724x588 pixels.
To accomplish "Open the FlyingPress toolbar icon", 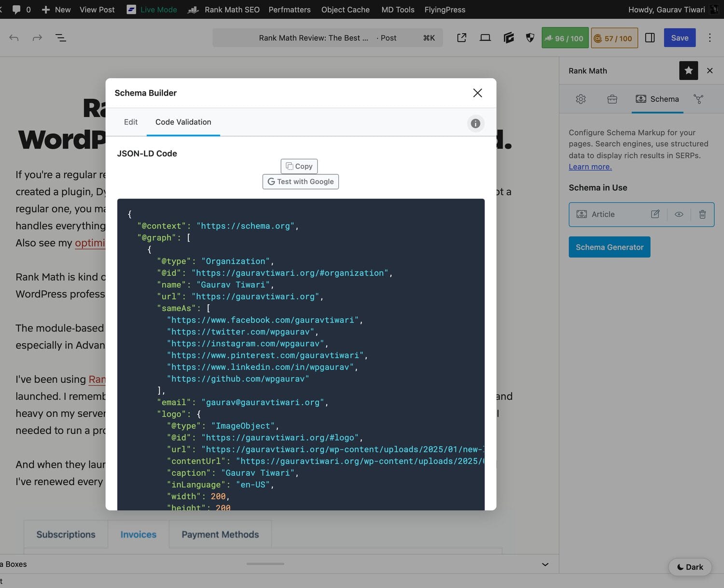I will point(509,38).
